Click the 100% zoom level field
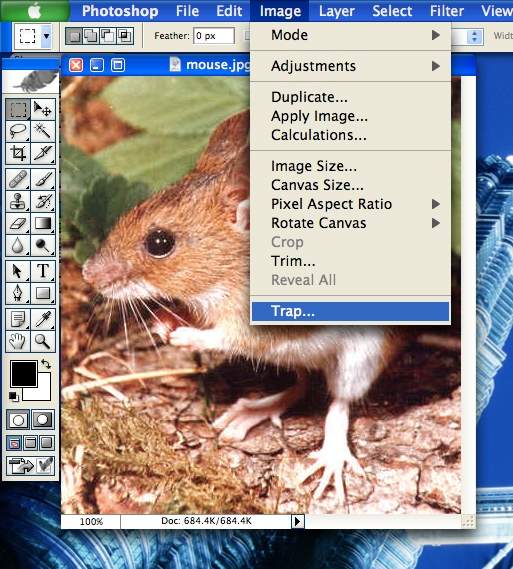This screenshot has height=569, width=513. [91, 522]
